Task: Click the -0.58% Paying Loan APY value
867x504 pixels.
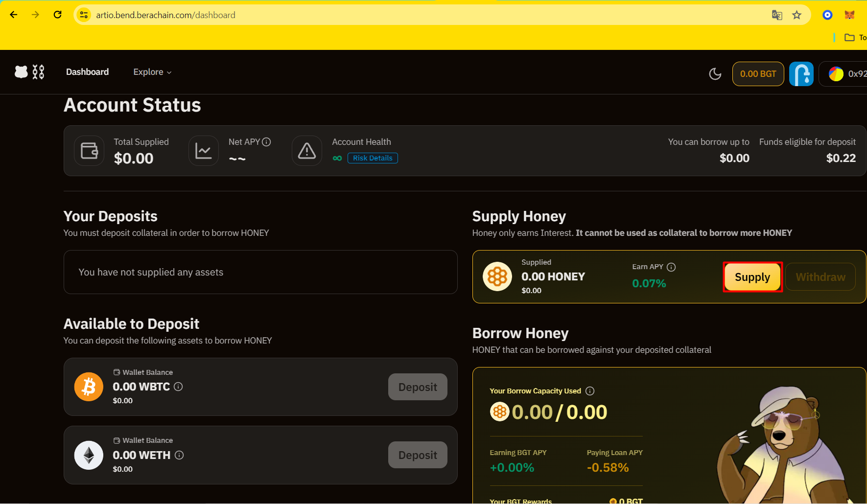Action: point(608,467)
